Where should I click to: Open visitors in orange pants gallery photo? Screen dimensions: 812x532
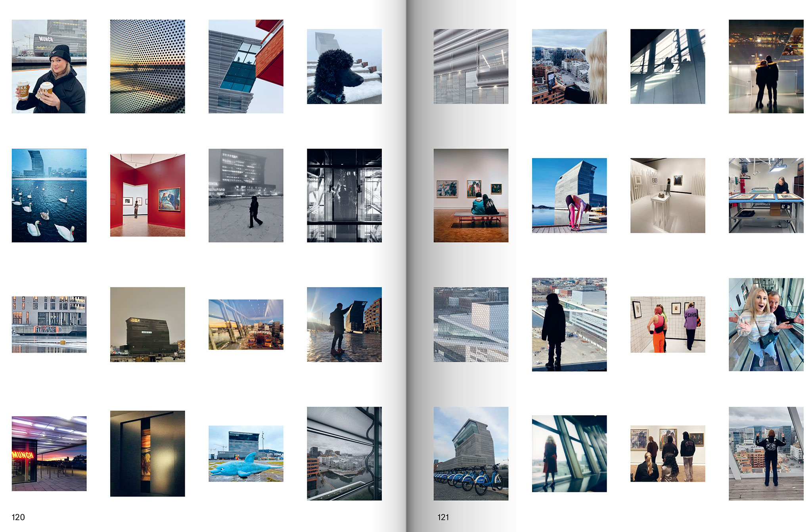668,325
